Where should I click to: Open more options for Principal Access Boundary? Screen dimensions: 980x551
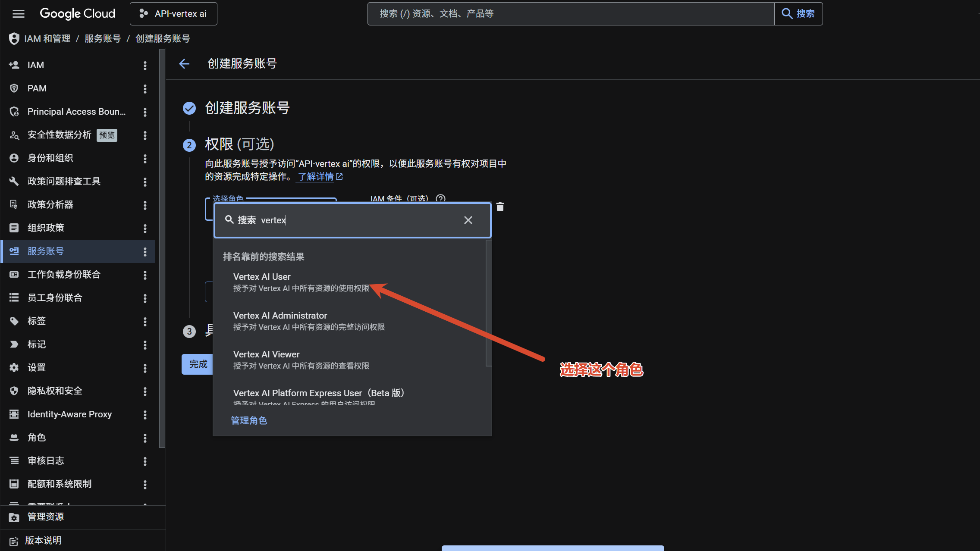(145, 112)
